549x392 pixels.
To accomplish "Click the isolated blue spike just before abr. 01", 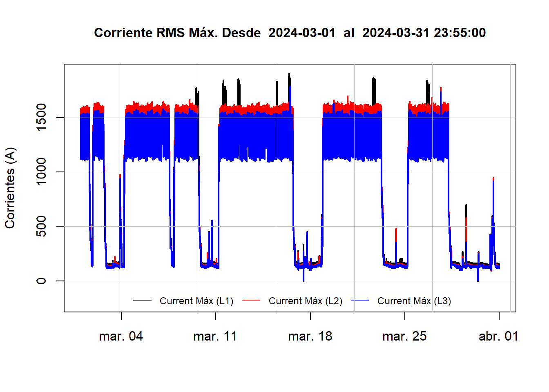I will [x=493, y=192].
